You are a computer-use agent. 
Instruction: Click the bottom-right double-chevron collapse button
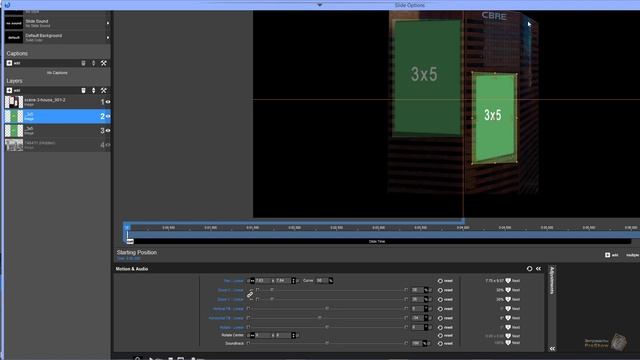tap(552, 349)
